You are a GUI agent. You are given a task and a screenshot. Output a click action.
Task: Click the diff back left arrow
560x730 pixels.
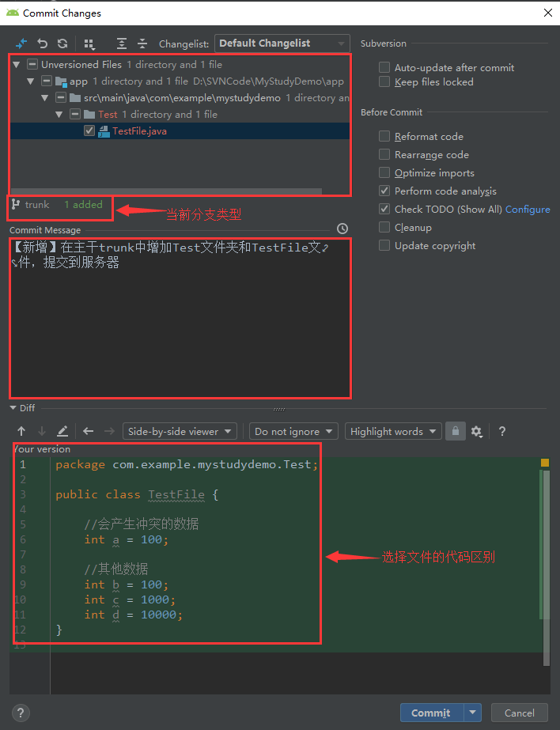[88, 432]
